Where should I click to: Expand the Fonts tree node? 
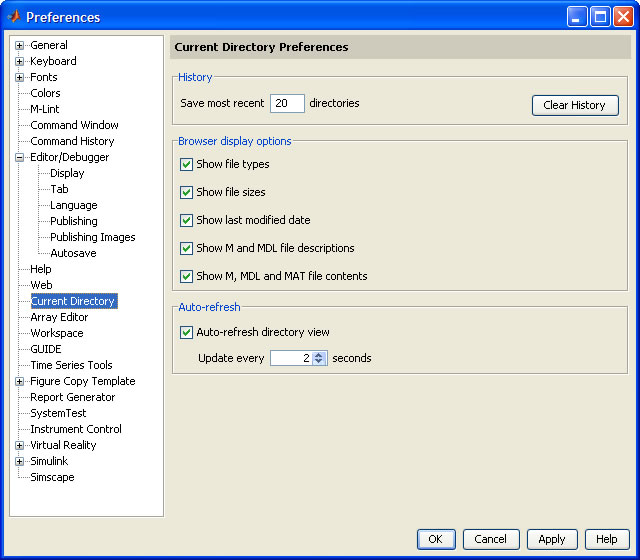coord(19,77)
